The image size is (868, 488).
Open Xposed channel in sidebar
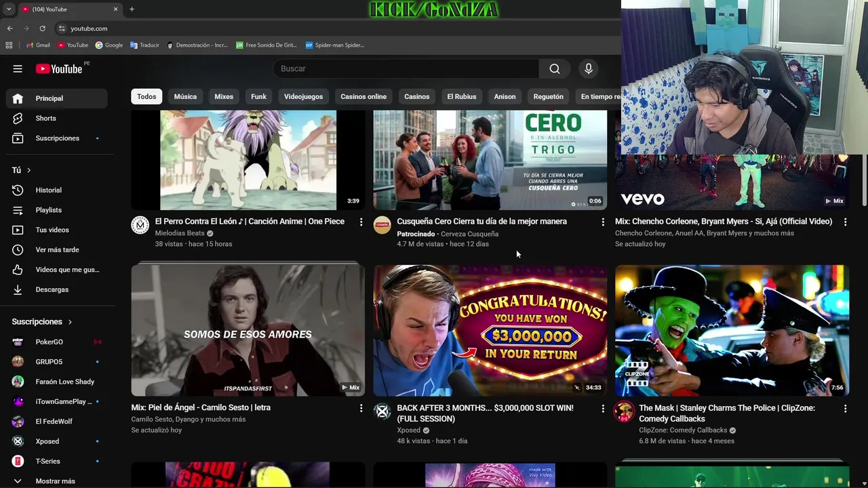pos(56,441)
